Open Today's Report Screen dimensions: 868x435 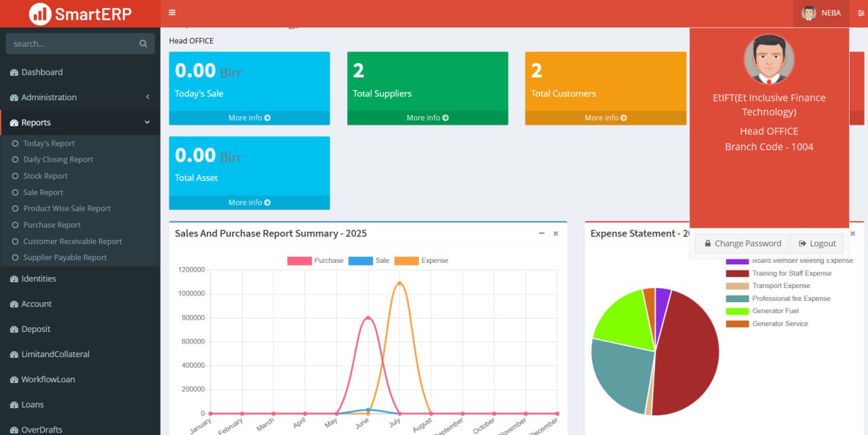(x=49, y=144)
